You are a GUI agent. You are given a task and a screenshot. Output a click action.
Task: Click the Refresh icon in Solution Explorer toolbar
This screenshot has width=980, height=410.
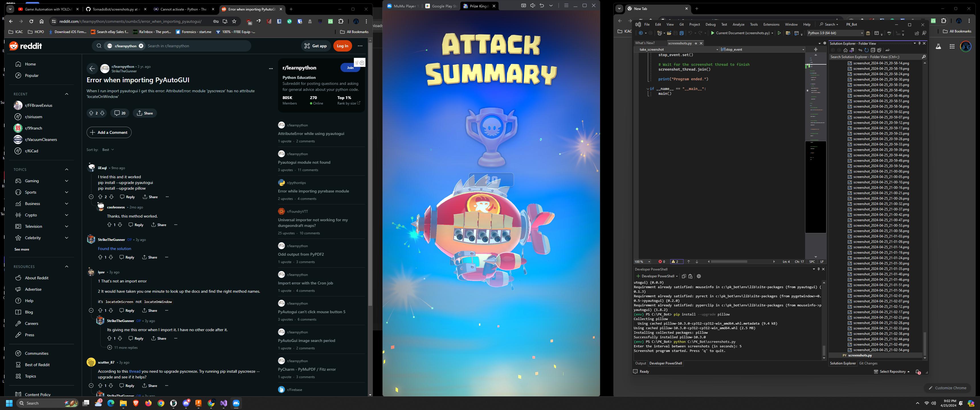point(866,50)
